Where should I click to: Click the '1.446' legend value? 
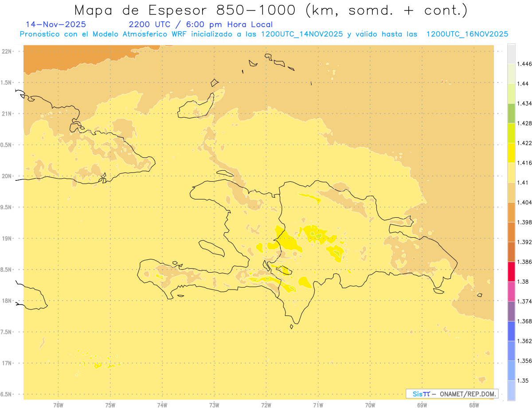click(x=525, y=64)
